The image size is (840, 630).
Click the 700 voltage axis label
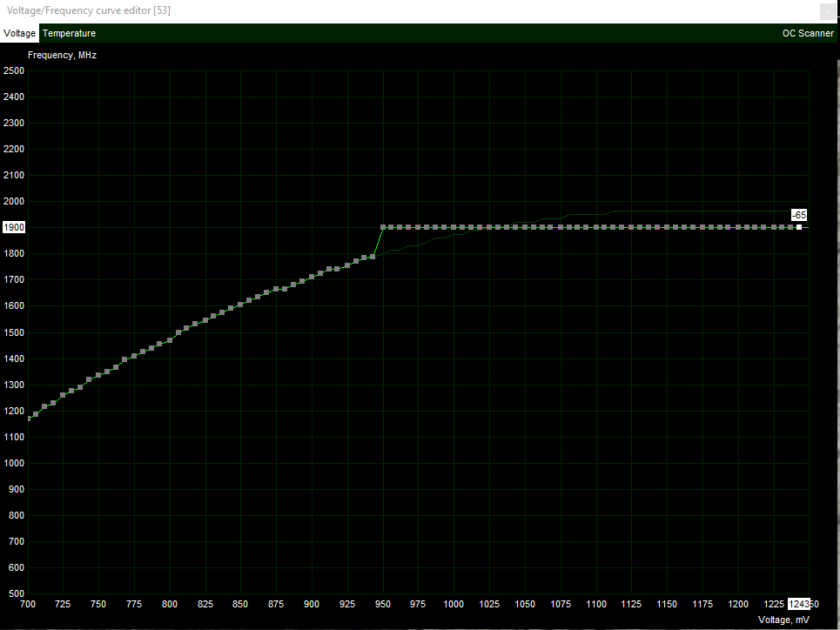click(28, 604)
